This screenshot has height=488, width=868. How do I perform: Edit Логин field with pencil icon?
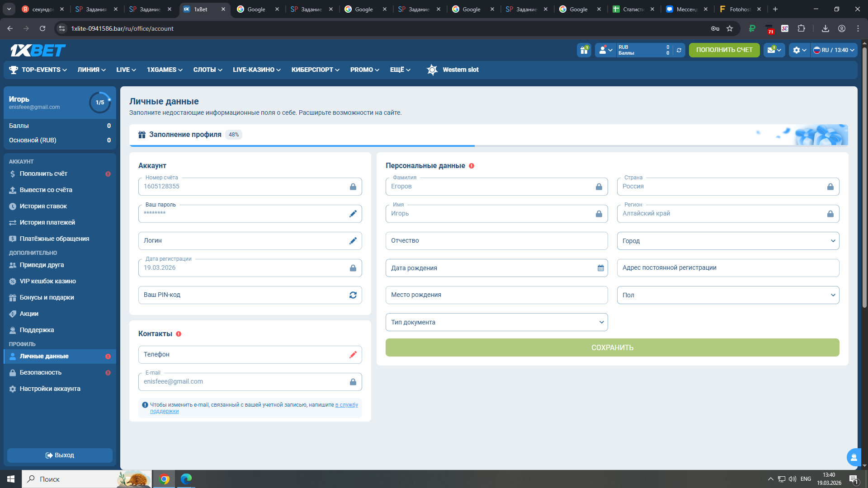click(x=353, y=241)
